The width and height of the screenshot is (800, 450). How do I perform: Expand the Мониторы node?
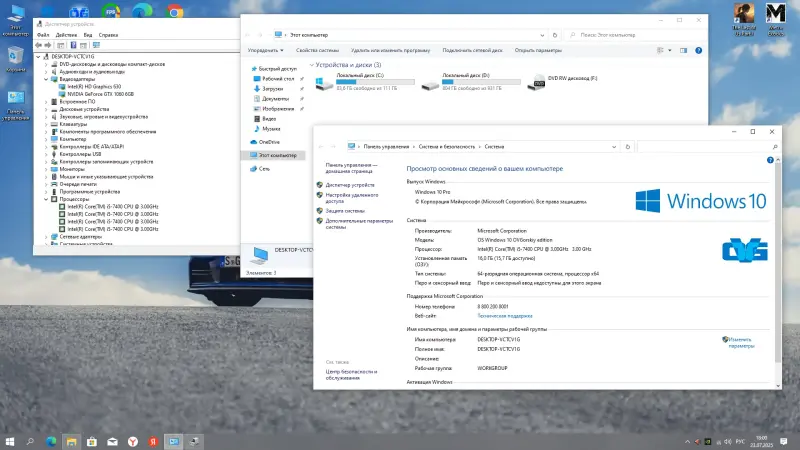(x=46, y=169)
